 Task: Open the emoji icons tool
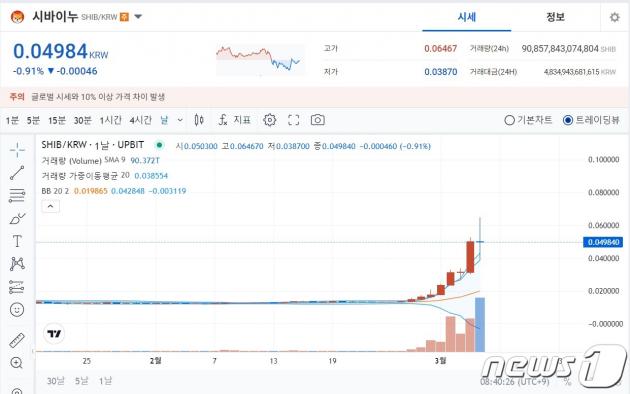pos(17,310)
